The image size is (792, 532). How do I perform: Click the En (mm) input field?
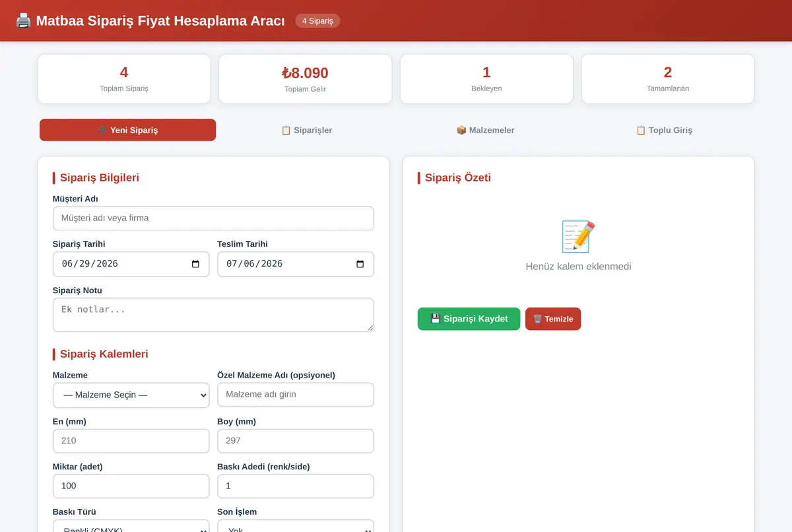[x=131, y=441]
